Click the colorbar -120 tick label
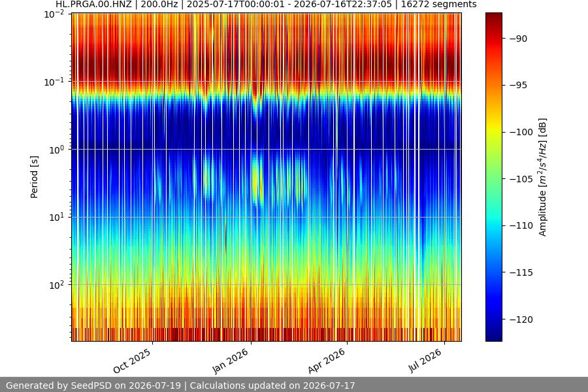 click(521, 319)
